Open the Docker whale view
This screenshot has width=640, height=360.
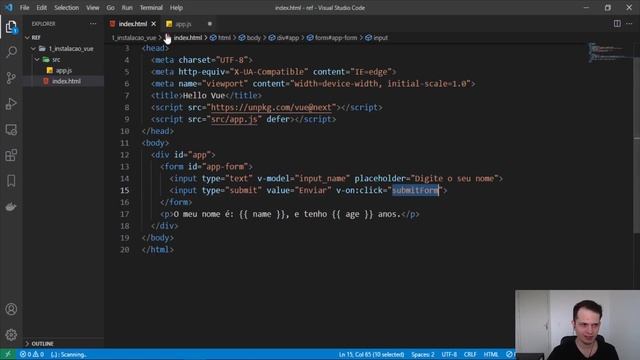(x=11, y=207)
